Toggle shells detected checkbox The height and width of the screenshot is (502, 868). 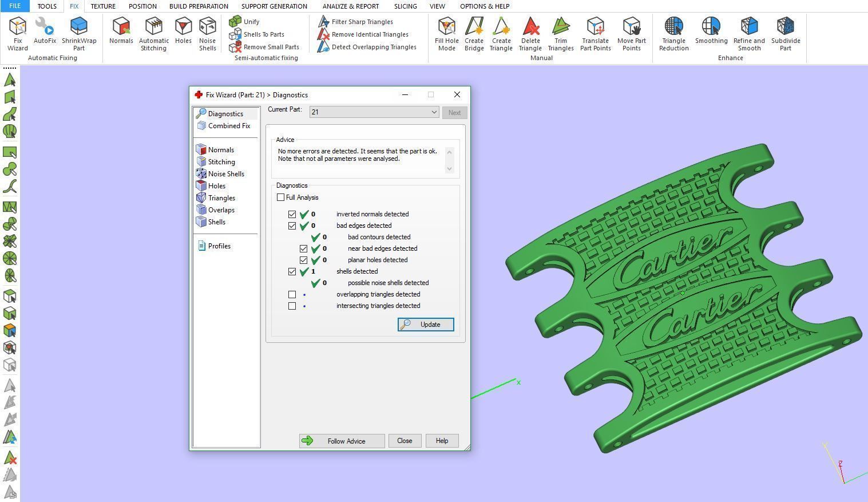pyautogui.click(x=292, y=271)
